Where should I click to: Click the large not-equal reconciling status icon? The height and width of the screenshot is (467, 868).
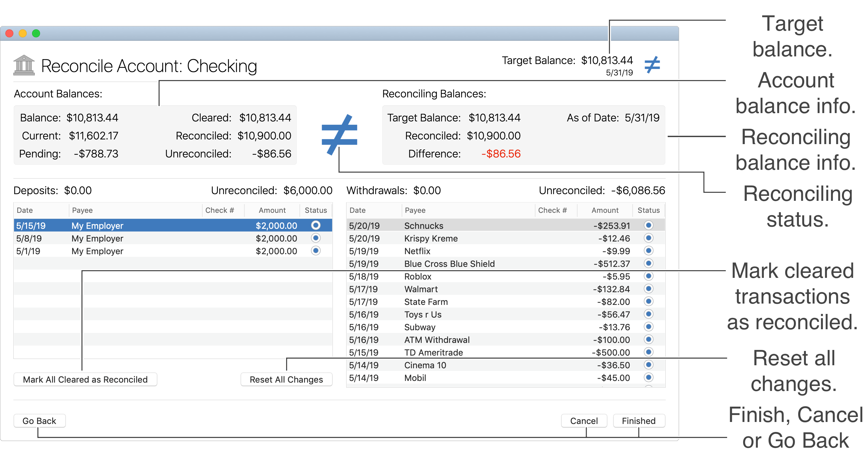339,135
